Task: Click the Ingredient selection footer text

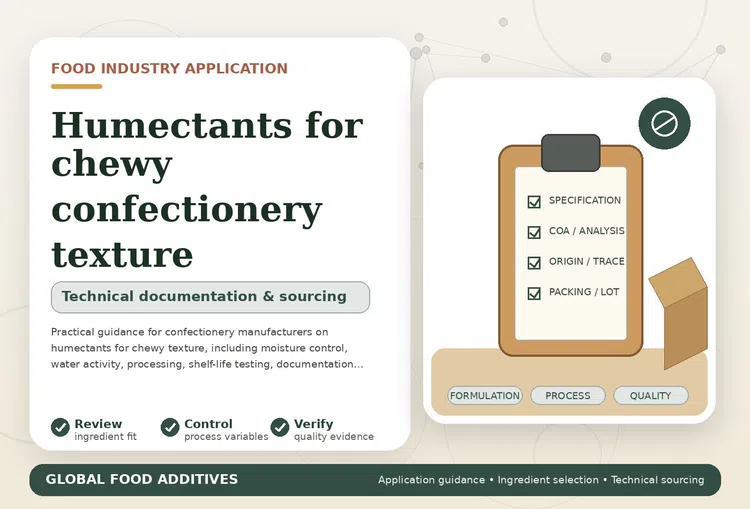Action: pyautogui.click(x=548, y=480)
